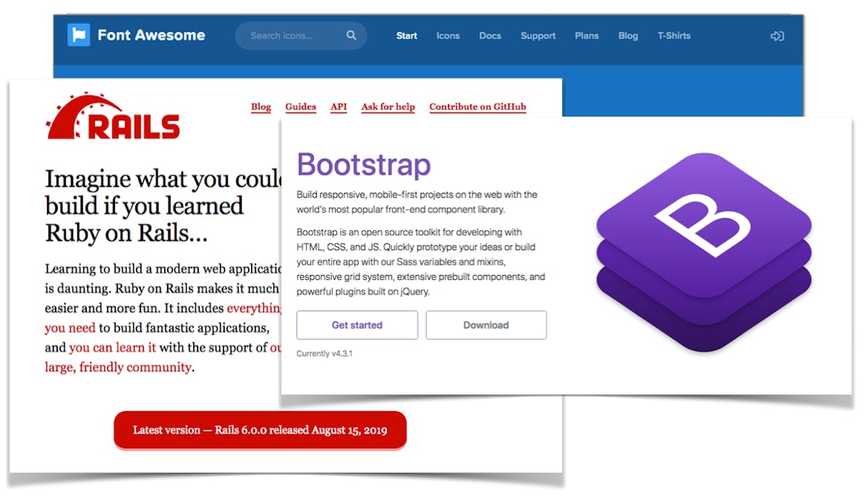Image resolution: width=868 pixels, height=503 pixels.
Task: Click the sign-in icon at top right
Action: pos(777,35)
